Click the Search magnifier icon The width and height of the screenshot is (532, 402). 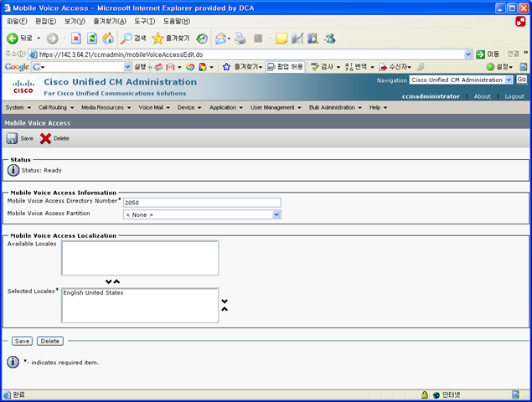click(127, 39)
